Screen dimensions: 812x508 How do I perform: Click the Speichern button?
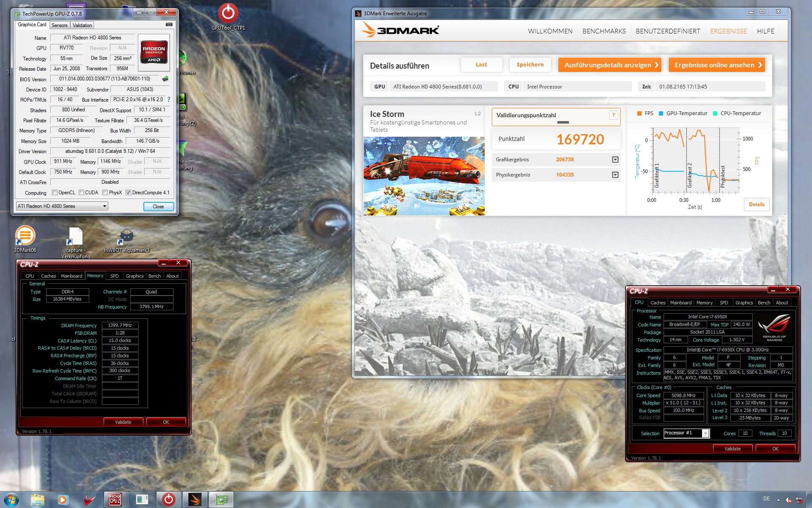pyautogui.click(x=530, y=65)
